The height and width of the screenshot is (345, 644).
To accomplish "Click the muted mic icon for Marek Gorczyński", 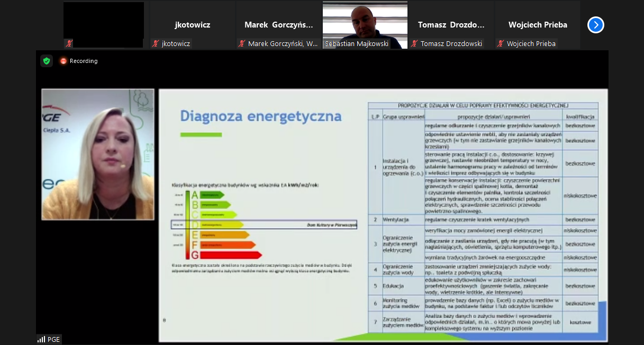I will tap(242, 44).
